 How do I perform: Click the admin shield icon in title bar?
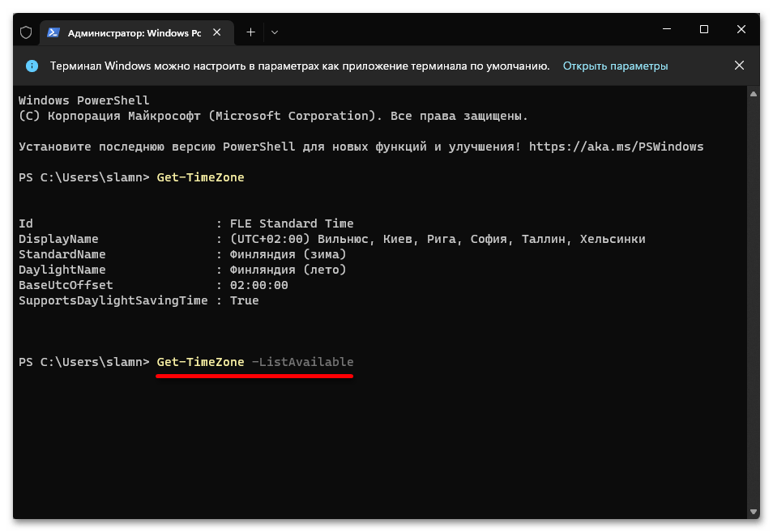tap(26, 32)
